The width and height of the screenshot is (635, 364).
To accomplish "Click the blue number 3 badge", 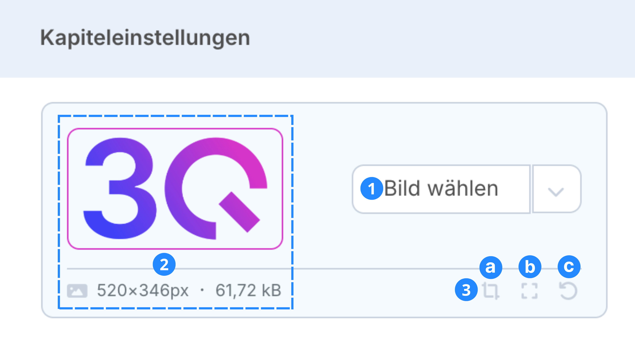I will 466,290.
